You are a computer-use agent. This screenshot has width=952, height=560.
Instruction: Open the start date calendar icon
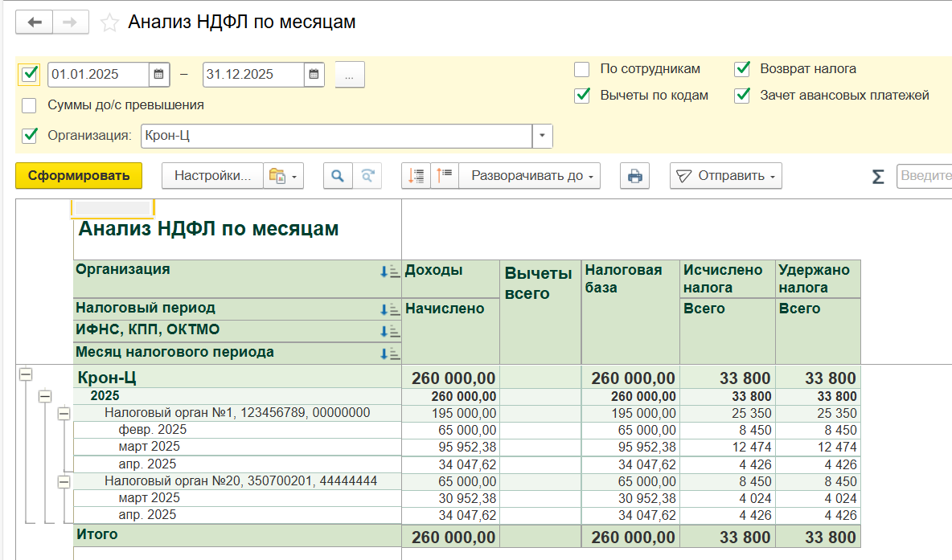coord(158,74)
